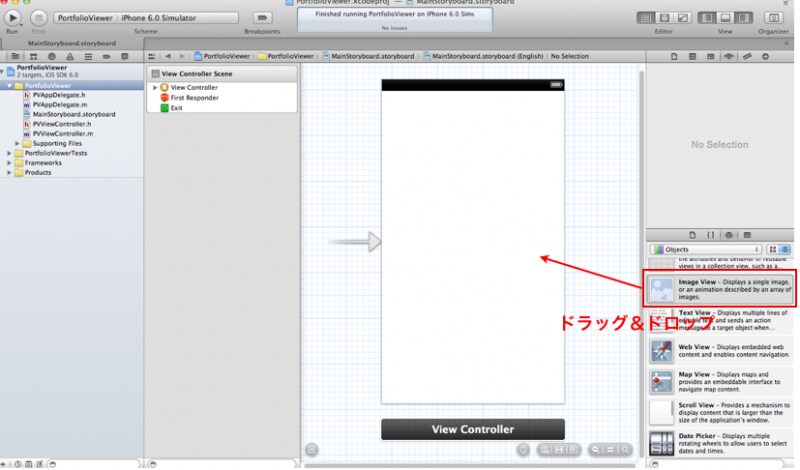
Task: Show the File Template library
Action: point(692,235)
